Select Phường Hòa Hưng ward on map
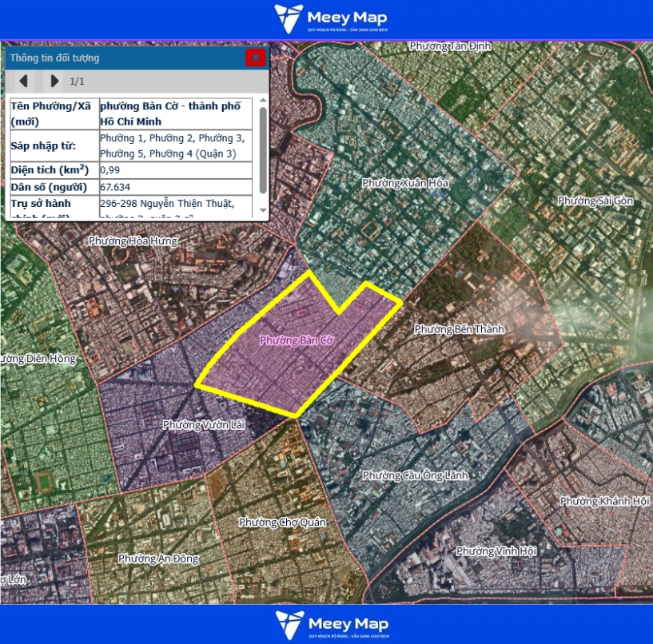 point(133,241)
